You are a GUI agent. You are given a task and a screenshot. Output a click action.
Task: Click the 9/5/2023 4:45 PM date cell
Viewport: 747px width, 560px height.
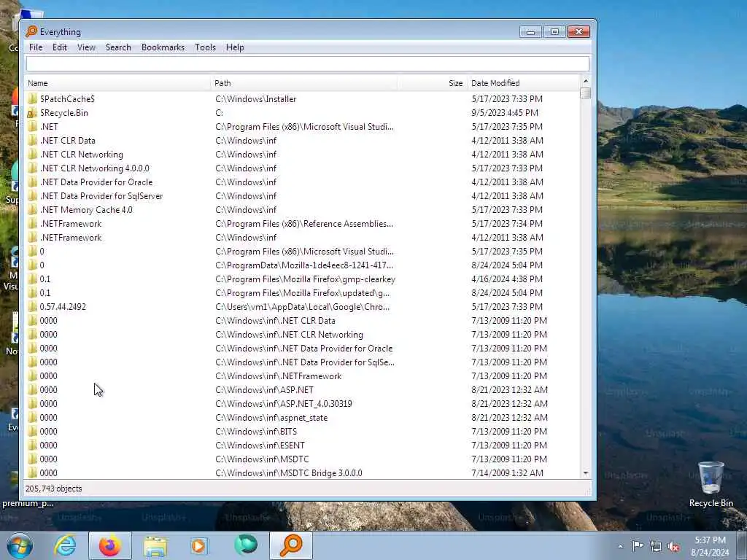coord(505,113)
